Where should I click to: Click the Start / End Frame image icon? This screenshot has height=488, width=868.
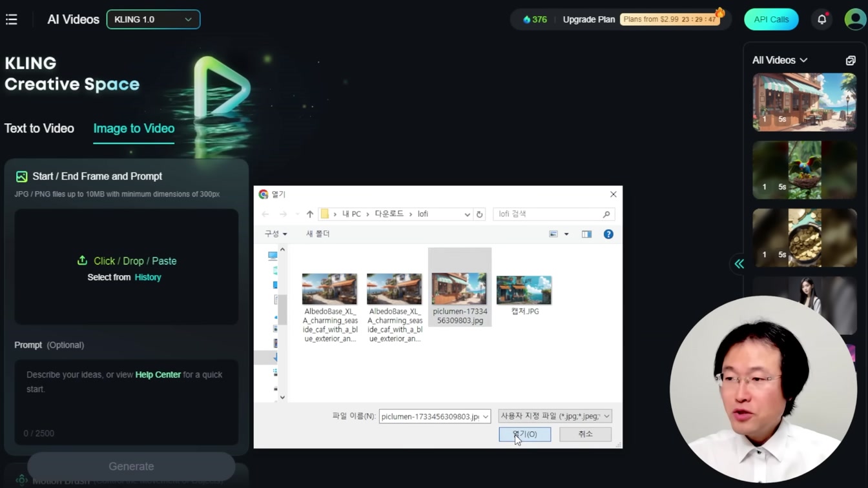coord(21,176)
